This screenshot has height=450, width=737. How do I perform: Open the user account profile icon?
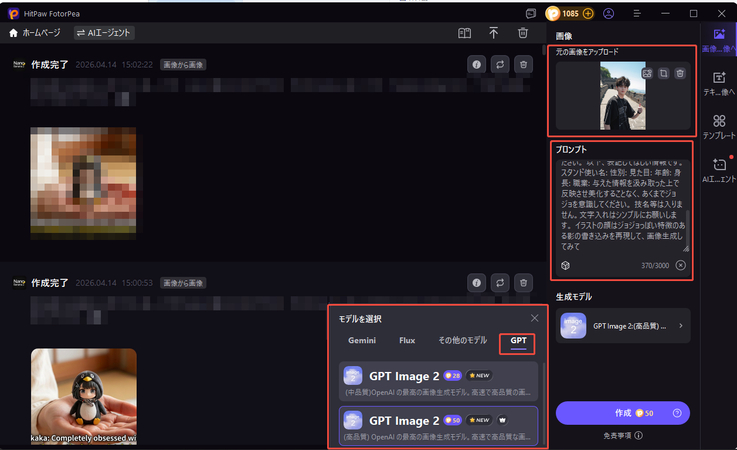(x=609, y=14)
